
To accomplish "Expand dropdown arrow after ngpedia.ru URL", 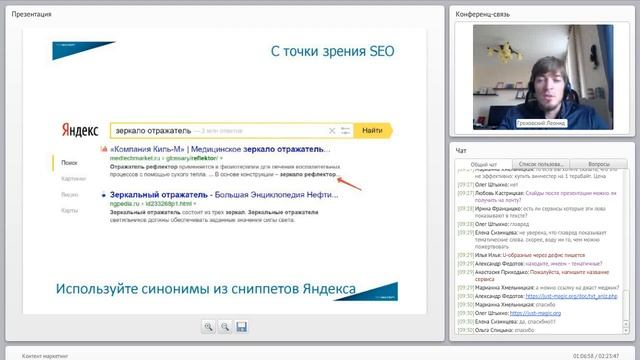I will click(195, 204).
